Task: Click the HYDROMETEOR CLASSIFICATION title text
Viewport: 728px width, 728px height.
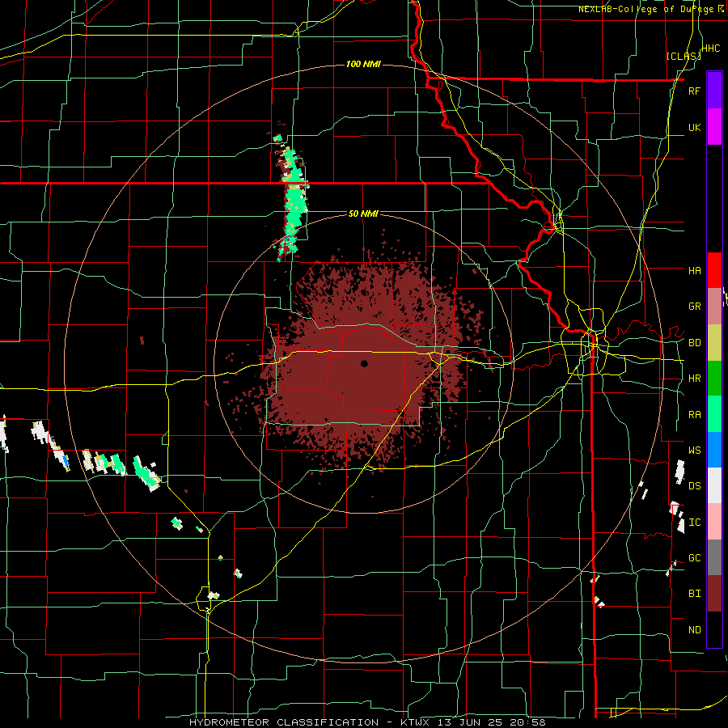Action: pyautogui.click(x=284, y=722)
